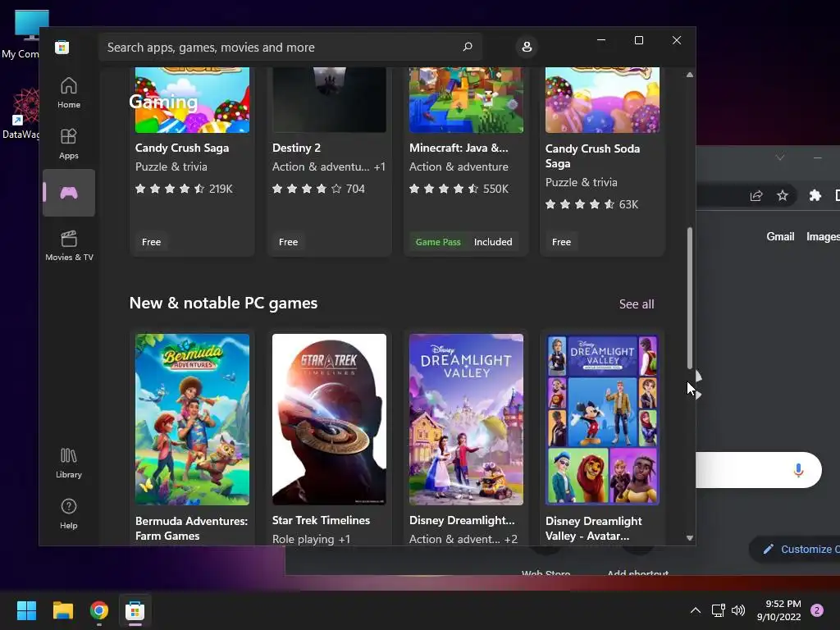
Task: Open Minecraft: Java & Bedrock card
Action: (466, 161)
